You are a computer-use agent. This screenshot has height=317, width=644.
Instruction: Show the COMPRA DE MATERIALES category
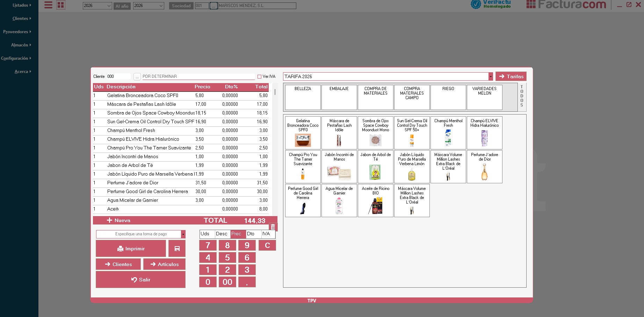[x=376, y=97]
